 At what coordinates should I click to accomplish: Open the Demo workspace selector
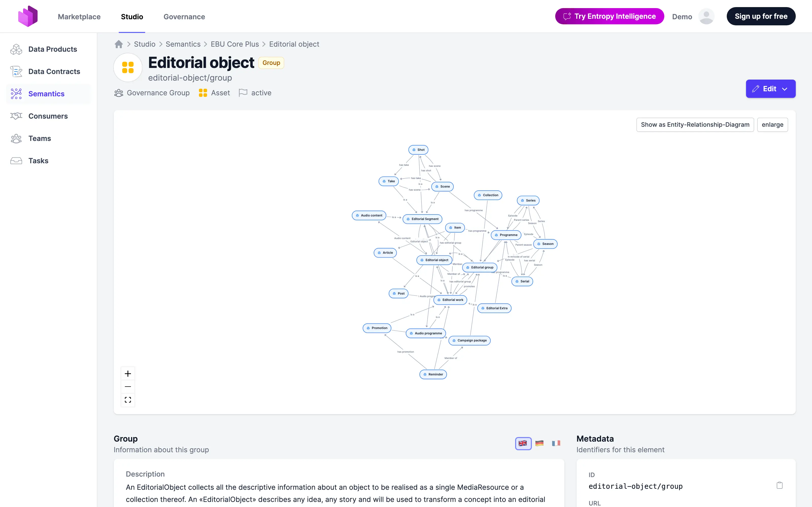[682, 16]
